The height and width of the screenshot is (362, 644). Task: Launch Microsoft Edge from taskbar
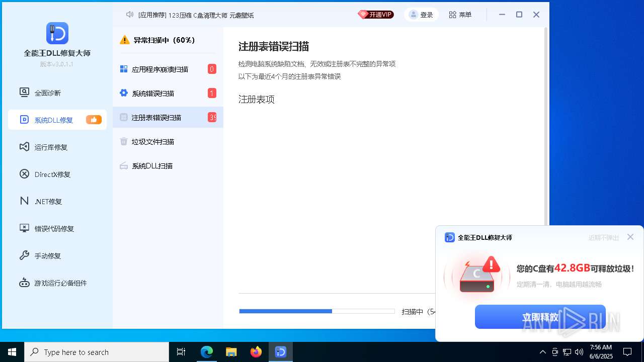click(x=207, y=352)
